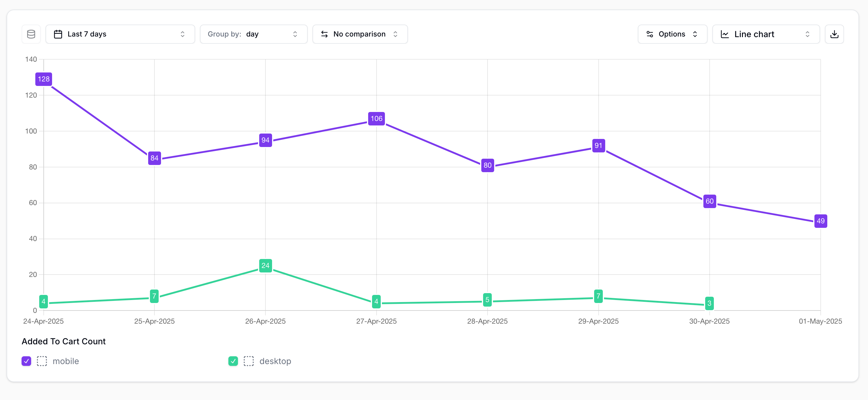Image resolution: width=868 pixels, height=400 pixels.
Task: Uncheck the purple mobile series checkbox
Action: 26,361
